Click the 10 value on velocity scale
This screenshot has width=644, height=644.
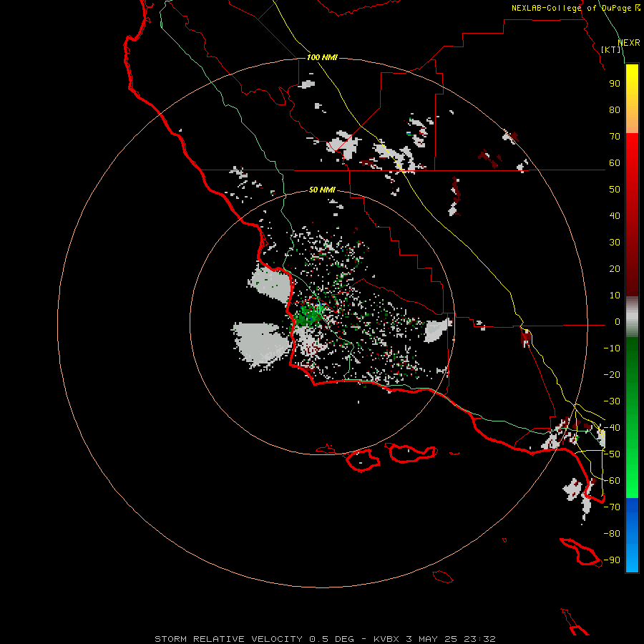pos(615,296)
